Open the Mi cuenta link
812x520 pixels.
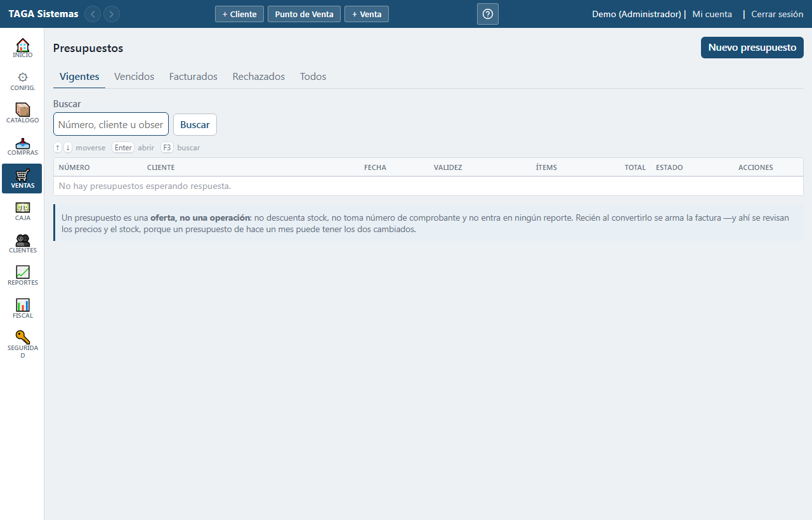tap(712, 14)
